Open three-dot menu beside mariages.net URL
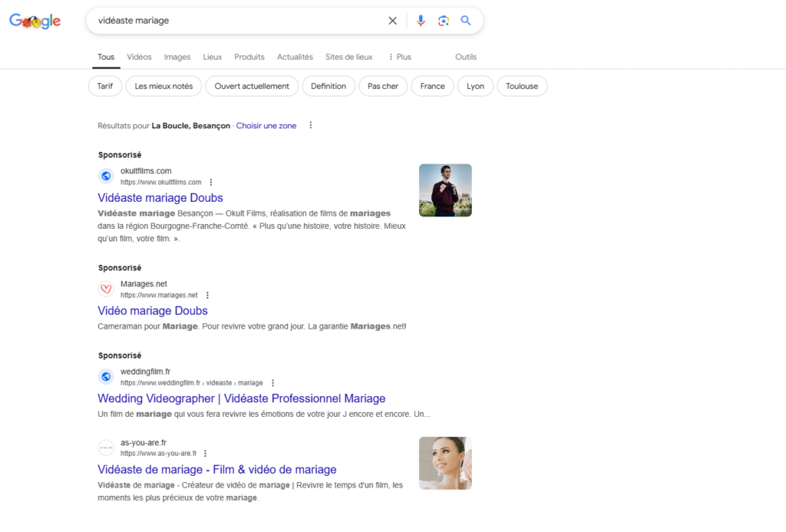 point(207,296)
